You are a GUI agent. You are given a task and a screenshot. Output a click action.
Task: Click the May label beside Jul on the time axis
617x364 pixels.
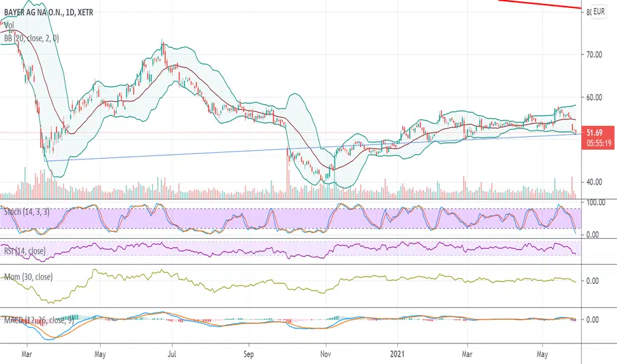coord(100,354)
